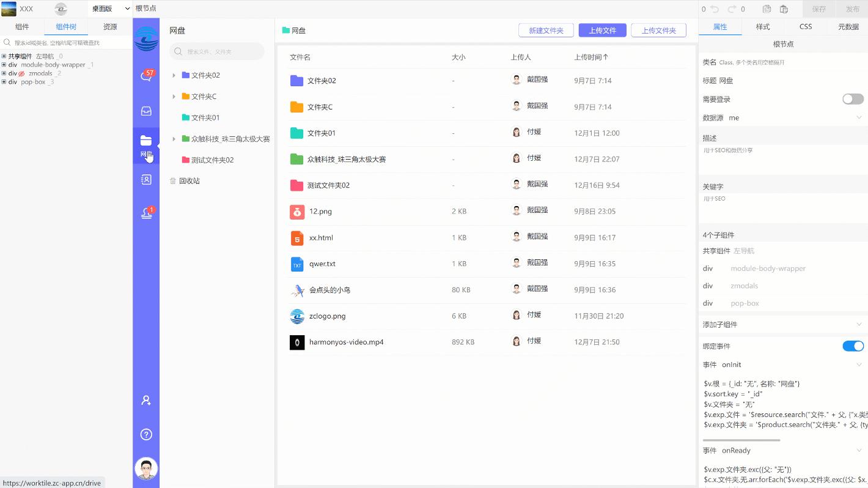Screen dimensions: 868x488
Task: Click the blue logo atop purple sidebar
Action: click(146, 39)
